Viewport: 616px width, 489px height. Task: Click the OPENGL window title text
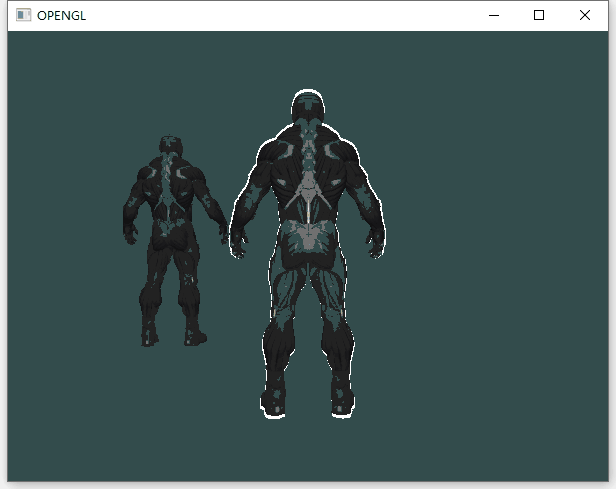pos(61,15)
